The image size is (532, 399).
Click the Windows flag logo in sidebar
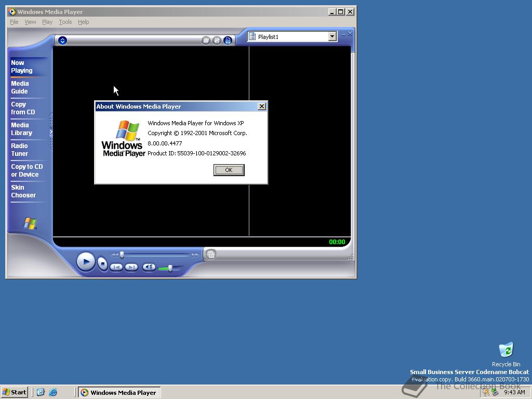[30, 223]
